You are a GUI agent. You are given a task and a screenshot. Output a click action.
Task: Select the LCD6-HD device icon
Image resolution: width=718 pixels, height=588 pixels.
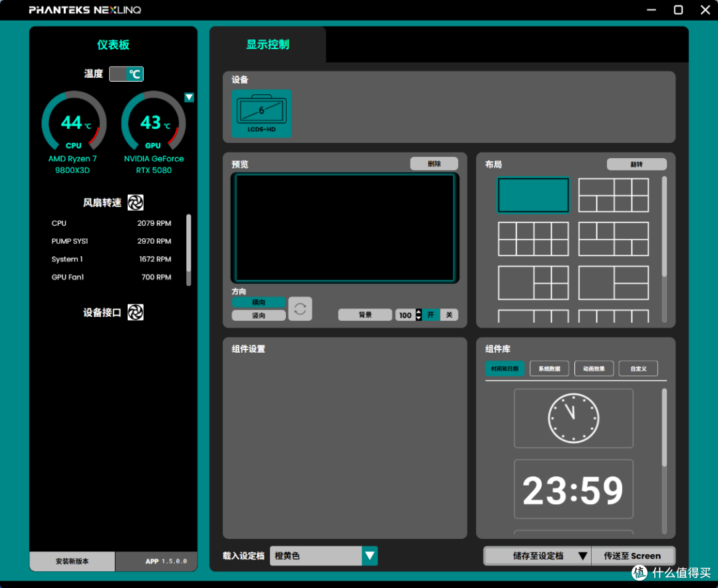(x=261, y=114)
